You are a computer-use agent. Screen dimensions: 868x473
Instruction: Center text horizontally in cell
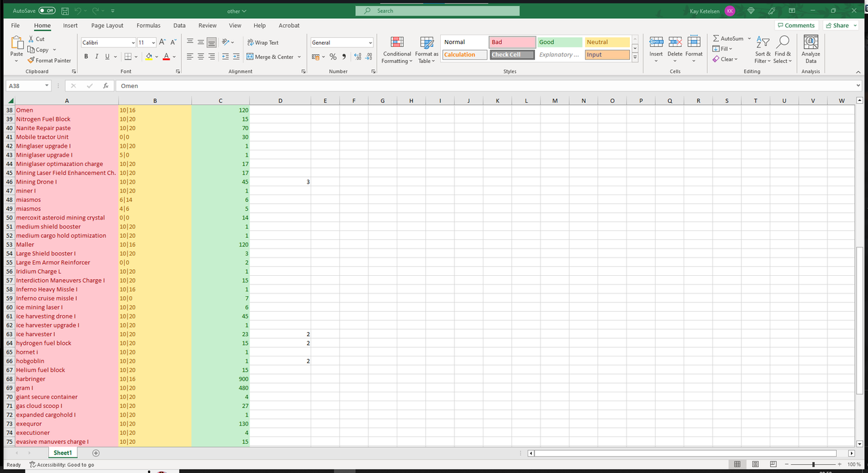pyautogui.click(x=201, y=57)
